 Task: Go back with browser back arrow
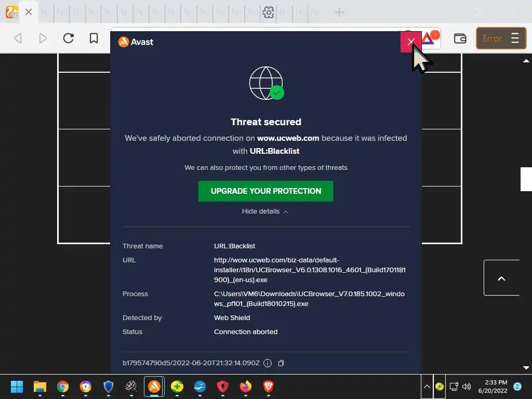pos(18,38)
